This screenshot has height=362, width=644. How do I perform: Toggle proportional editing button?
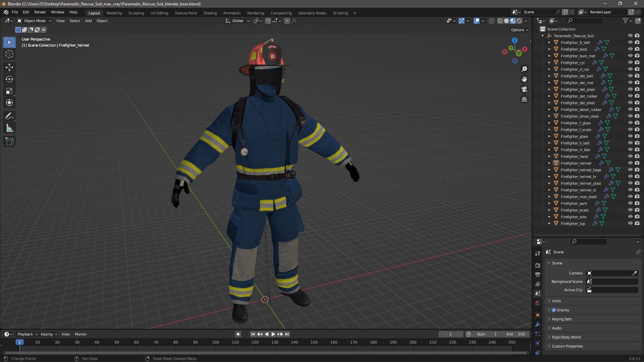coord(287,21)
